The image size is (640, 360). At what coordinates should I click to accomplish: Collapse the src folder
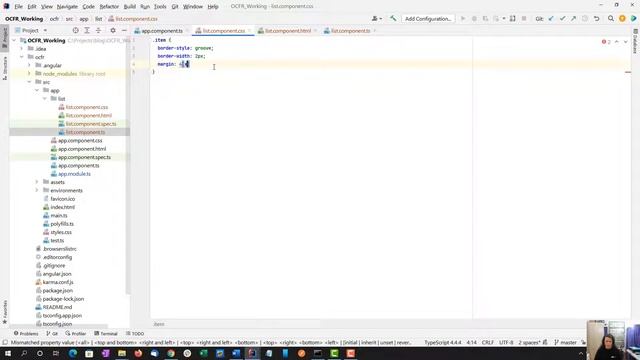(x=29, y=82)
